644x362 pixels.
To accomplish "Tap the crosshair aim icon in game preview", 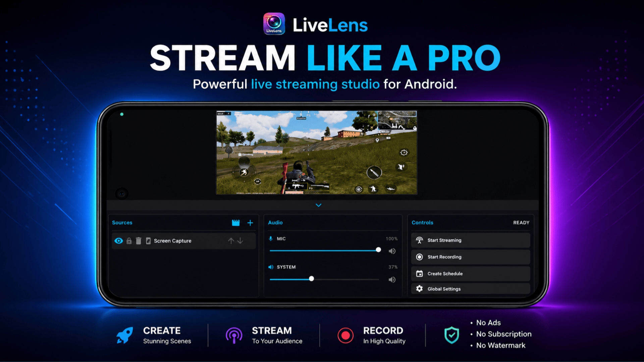I will pyautogui.click(x=404, y=153).
